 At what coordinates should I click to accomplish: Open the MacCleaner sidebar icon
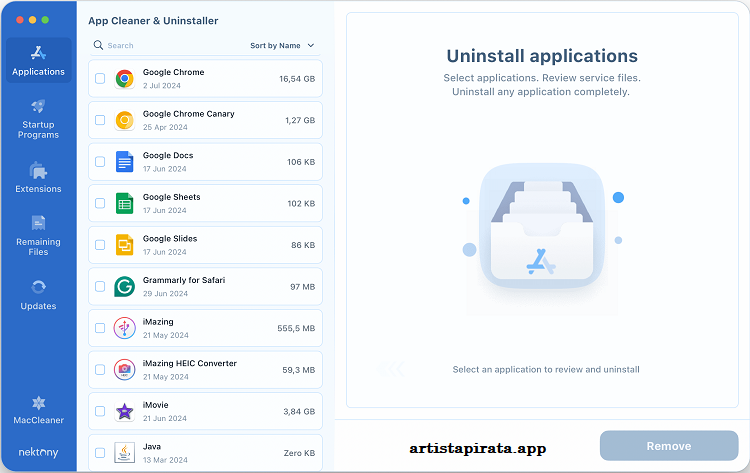(38, 403)
